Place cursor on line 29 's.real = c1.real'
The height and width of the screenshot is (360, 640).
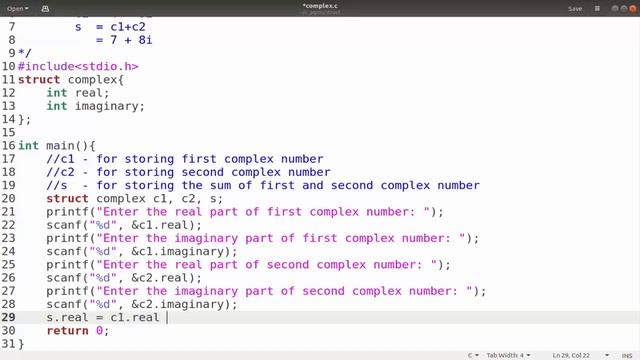[x=102, y=317]
